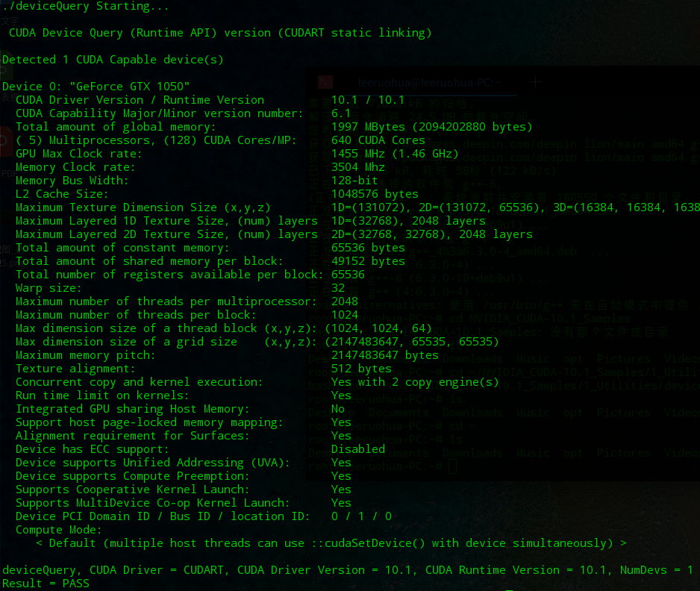700x591 pixels.
Task: Click the "512 bytes" texture alignment value
Action: (x=361, y=369)
